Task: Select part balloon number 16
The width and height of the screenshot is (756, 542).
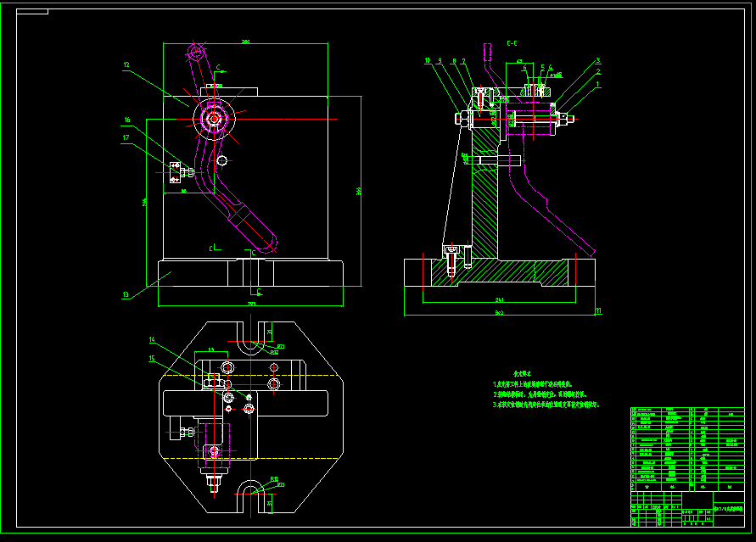Action: 127,120
